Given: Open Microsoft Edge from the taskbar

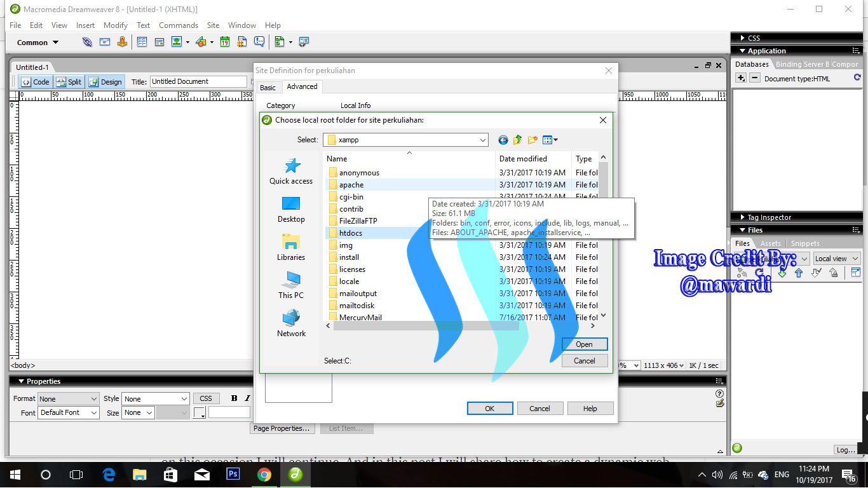Looking at the screenshot, I should tap(109, 474).
